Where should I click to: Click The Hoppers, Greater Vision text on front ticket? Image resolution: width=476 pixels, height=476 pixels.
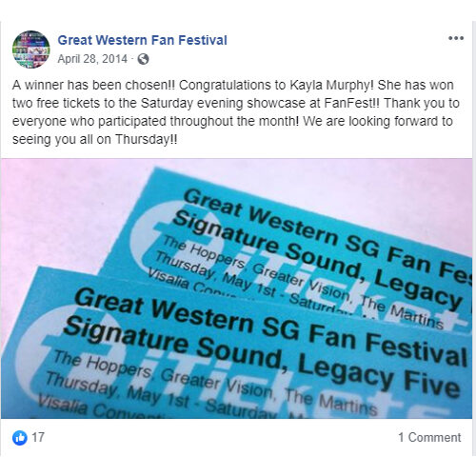[x=162, y=373]
